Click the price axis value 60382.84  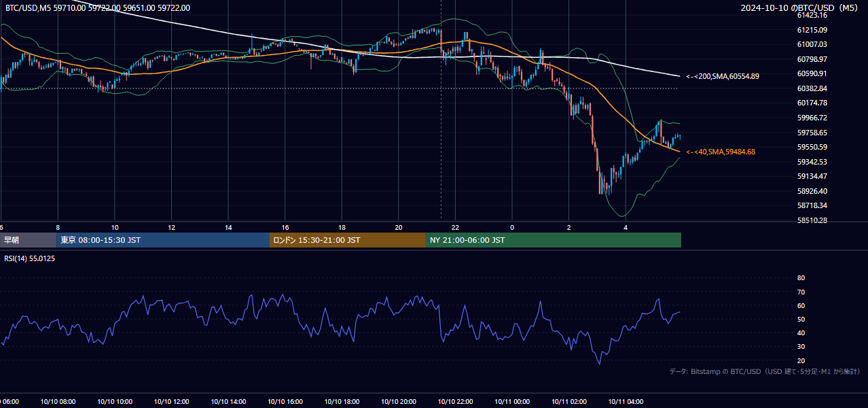coord(812,88)
